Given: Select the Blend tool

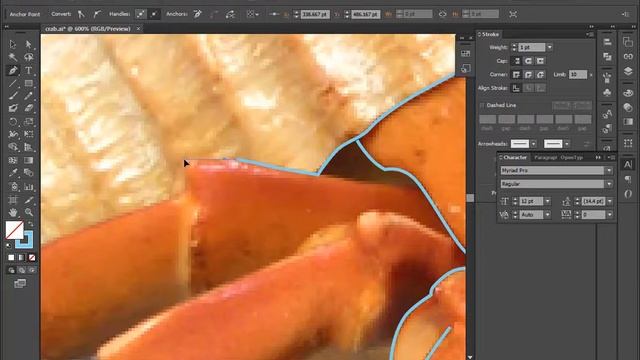Looking at the screenshot, I should [x=29, y=173].
